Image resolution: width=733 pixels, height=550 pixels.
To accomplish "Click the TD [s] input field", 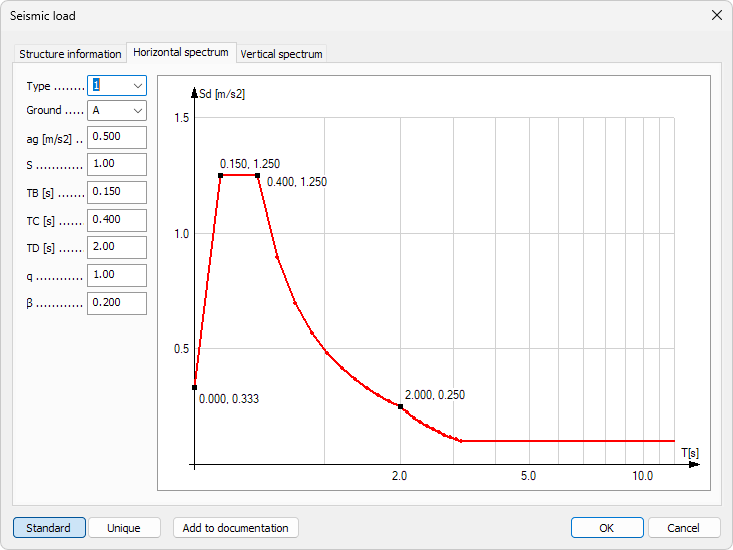I will pyautogui.click(x=117, y=247).
